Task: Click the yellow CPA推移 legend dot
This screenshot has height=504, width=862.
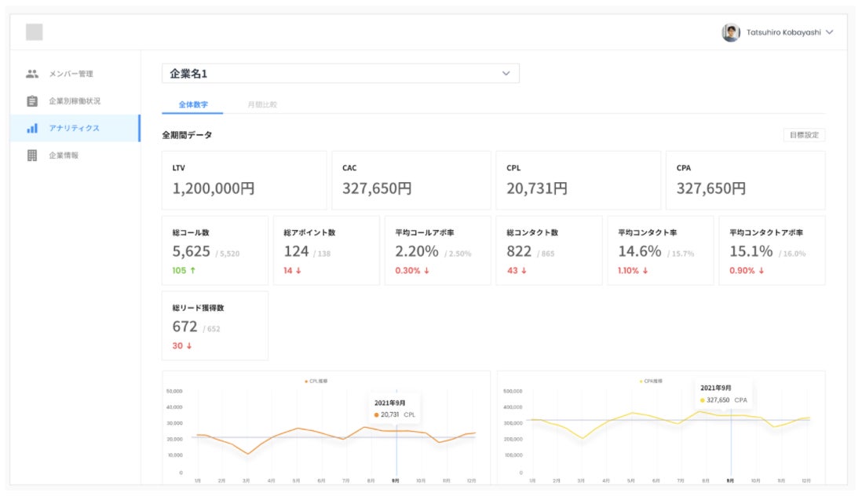Action: point(641,381)
